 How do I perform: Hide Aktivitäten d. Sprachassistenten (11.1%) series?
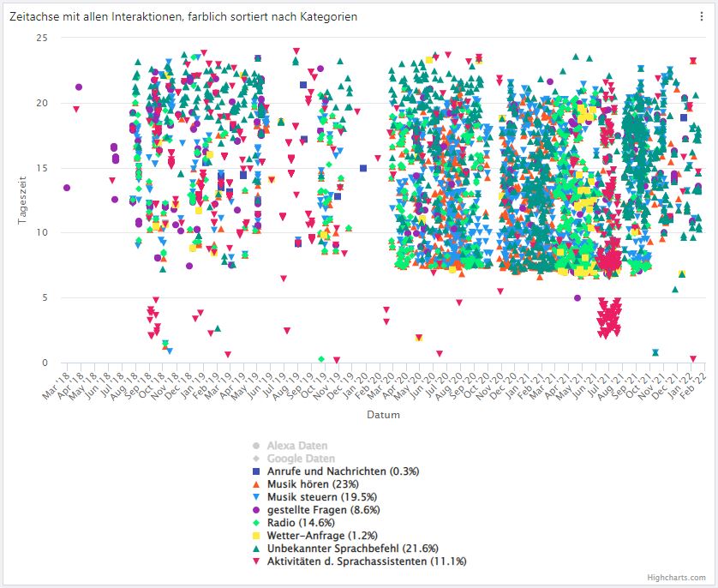(x=360, y=561)
